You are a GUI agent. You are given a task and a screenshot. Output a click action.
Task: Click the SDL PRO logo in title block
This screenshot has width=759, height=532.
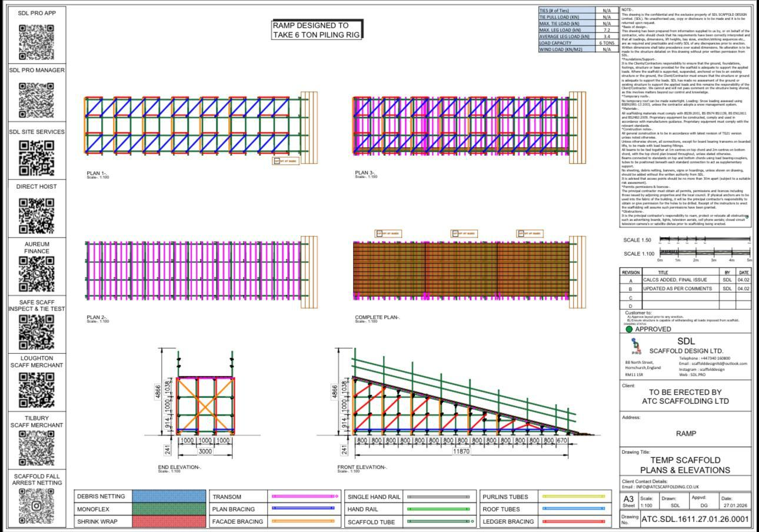point(635,346)
